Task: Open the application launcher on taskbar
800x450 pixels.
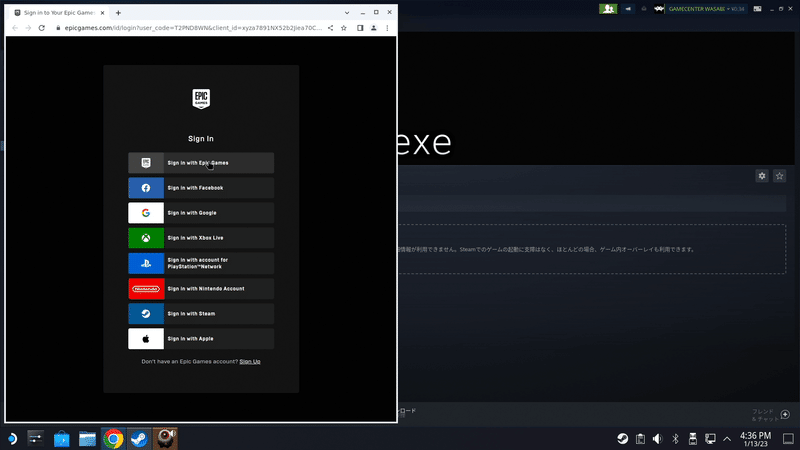Action: tap(12, 439)
